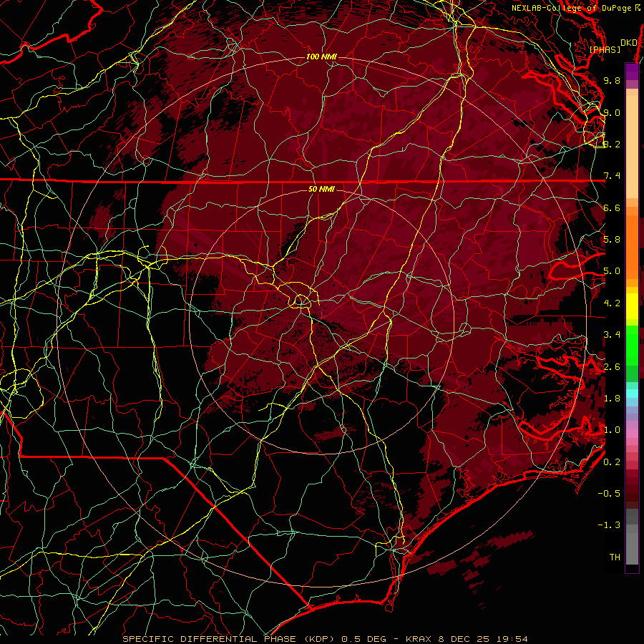Image resolution: width=644 pixels, height=644 pixels.
Task: Click the 9.8 value on color scale
Action: coord(612,80)
